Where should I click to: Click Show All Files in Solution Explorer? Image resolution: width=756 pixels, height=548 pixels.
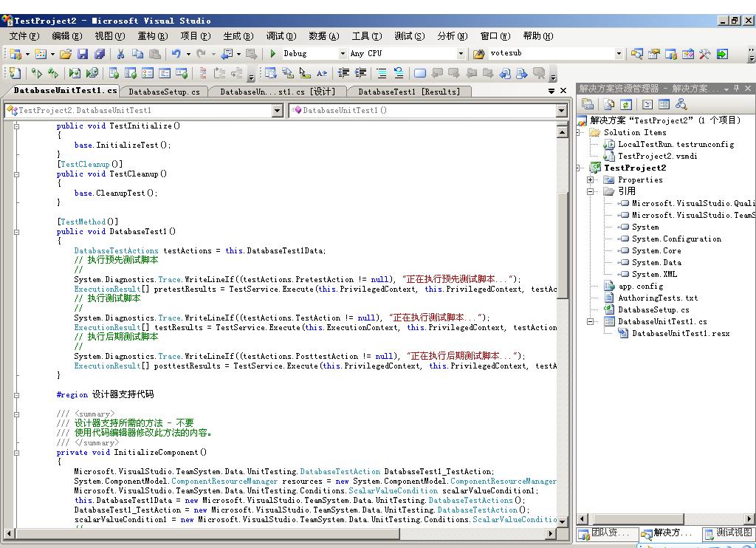tap(609, 104)
